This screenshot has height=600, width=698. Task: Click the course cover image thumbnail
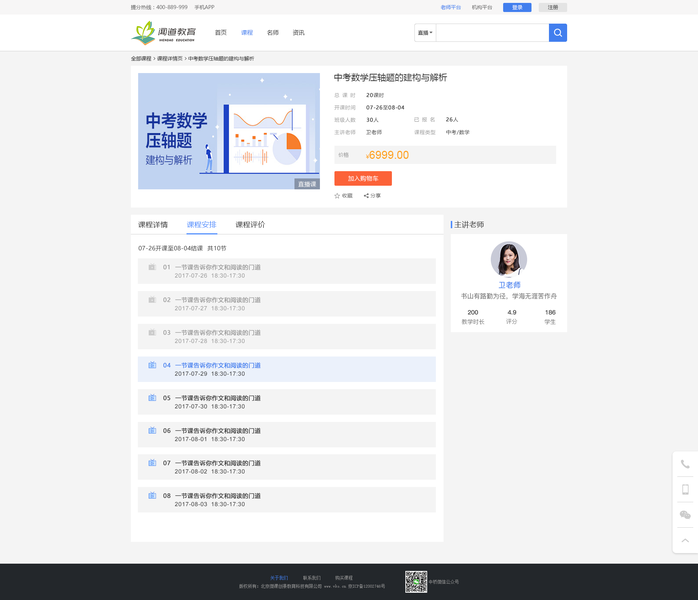pos(229,131)
